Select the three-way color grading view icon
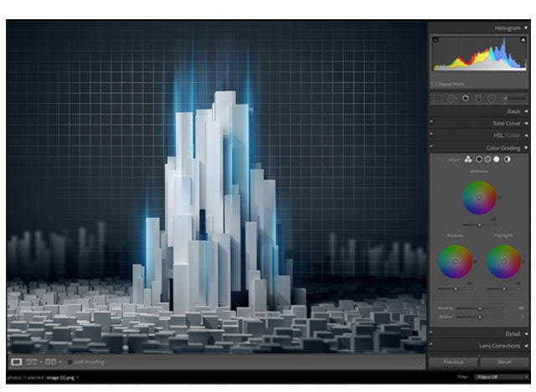 pyautogui.click(x=468, y=158)
